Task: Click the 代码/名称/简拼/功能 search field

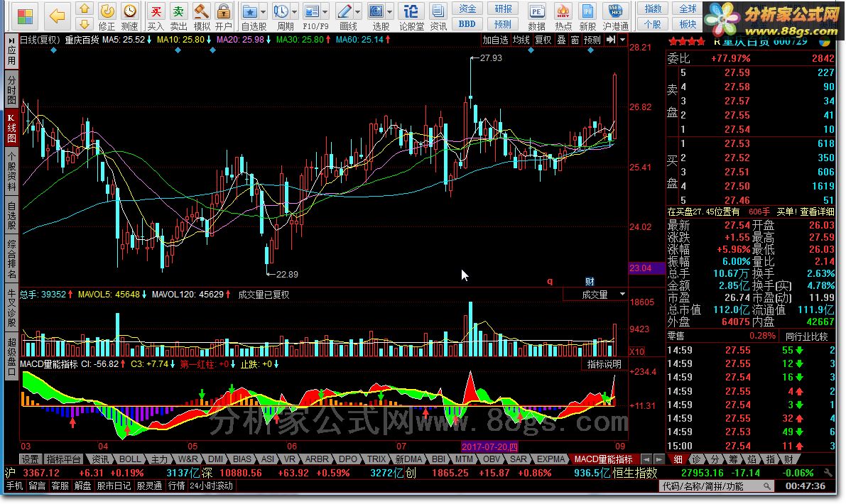Action: (x=717, y=486)
